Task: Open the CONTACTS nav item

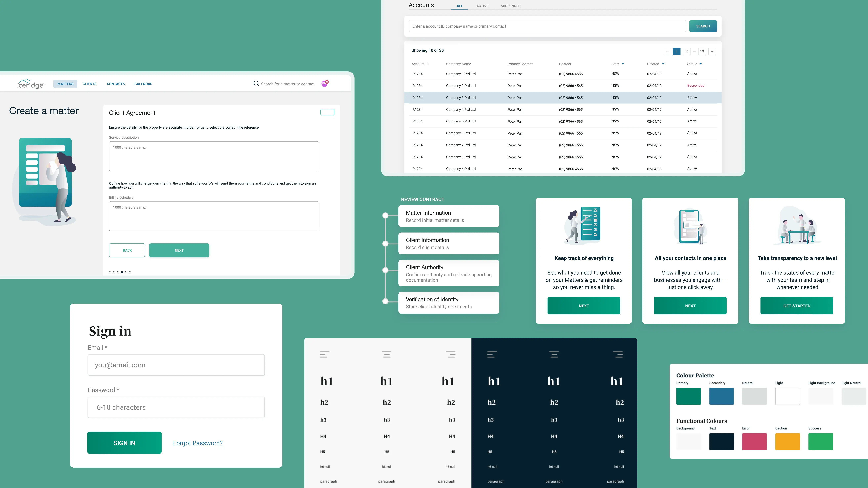Action: (x=116, y=84)
